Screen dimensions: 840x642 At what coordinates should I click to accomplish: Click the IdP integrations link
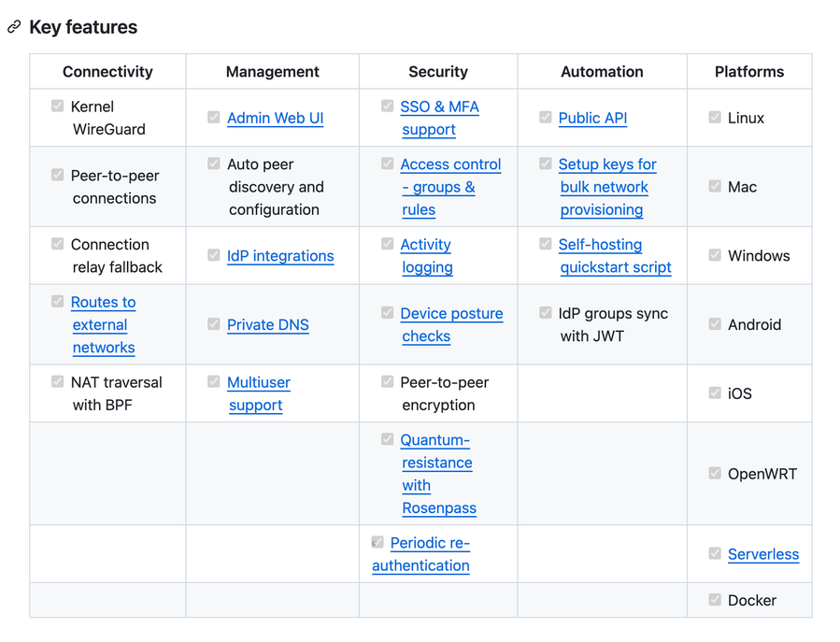pos(279,256)
